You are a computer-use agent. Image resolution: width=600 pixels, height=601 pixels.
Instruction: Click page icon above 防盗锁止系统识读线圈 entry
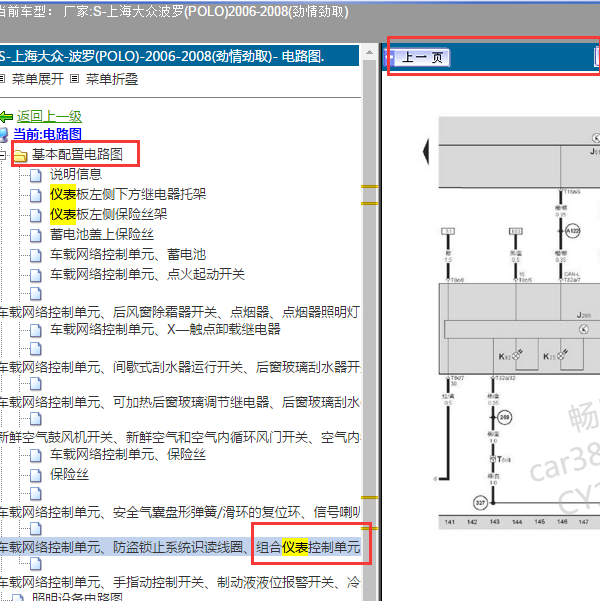tap(36, 529)
